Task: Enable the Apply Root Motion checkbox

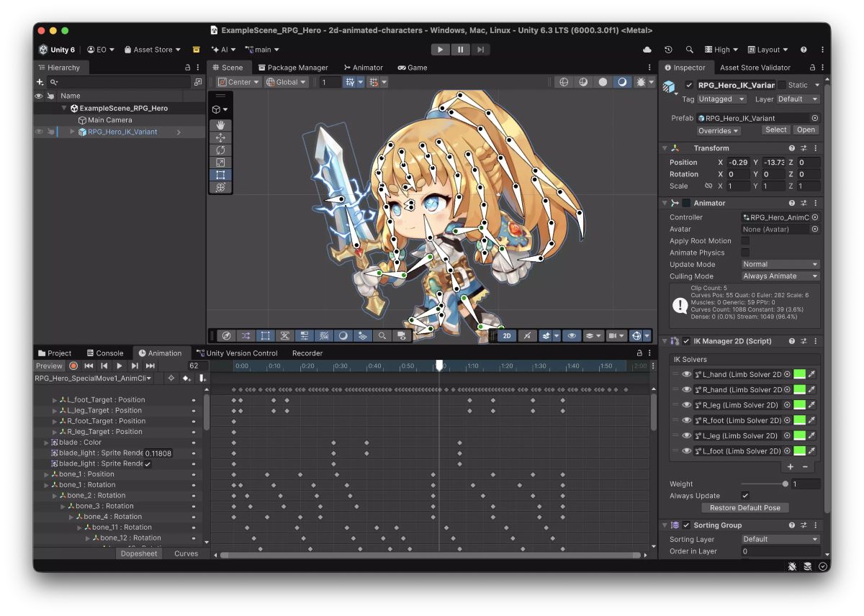Action: click(x=745, y=241)
